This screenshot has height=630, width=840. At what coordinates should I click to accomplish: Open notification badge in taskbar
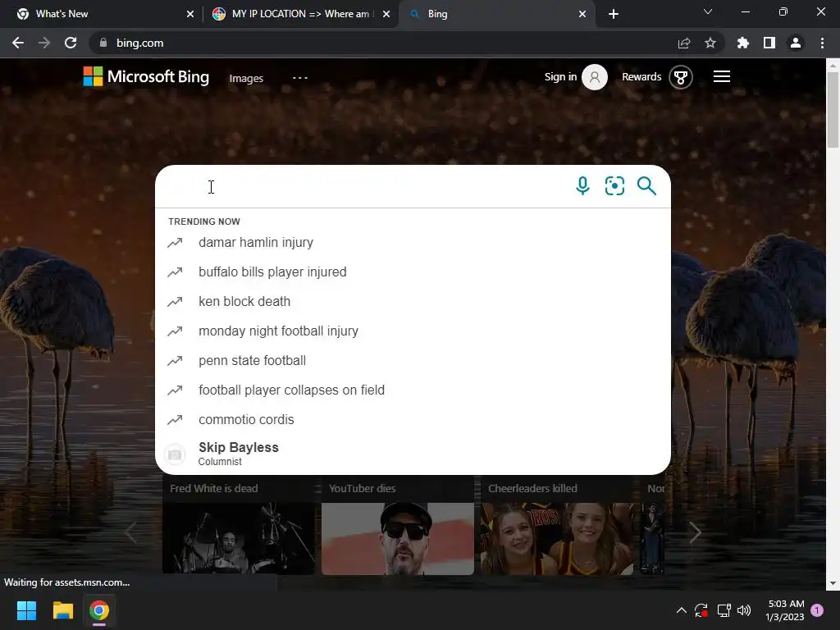click(x=817, y=610)
